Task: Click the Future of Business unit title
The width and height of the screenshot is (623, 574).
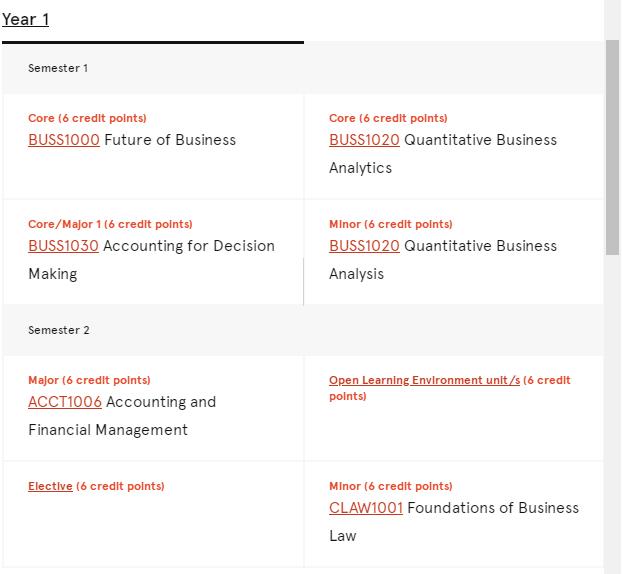Action: (x=170, y=140)
